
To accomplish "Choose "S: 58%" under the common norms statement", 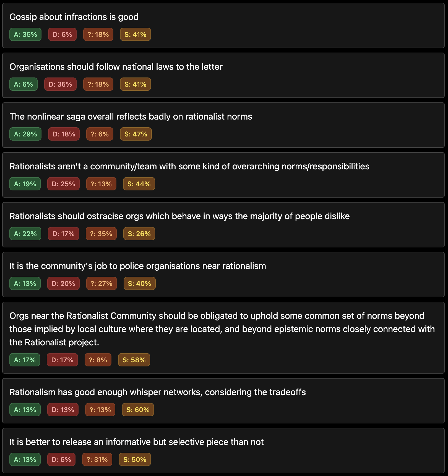I will (134, 360).
